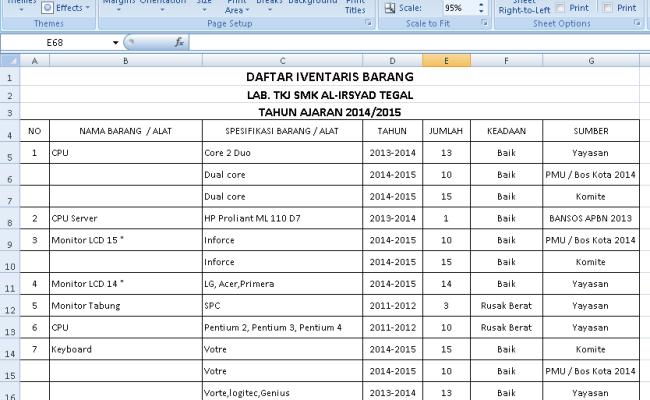Screen dimensions: 650x400
Task: Open the Scale to Fit dialog launcher
Action: click(x=484, y=23)
